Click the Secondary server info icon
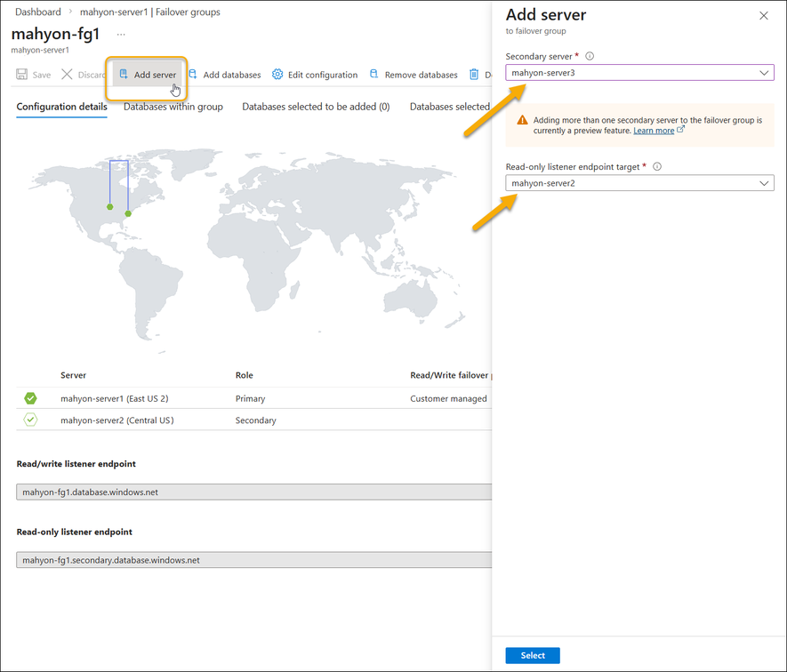This screenshot has height=672, width=787. point(590,56)
